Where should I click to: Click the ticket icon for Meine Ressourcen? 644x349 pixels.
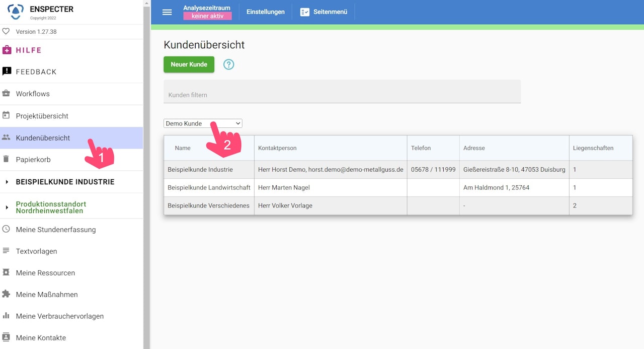[x=6, y=272]
